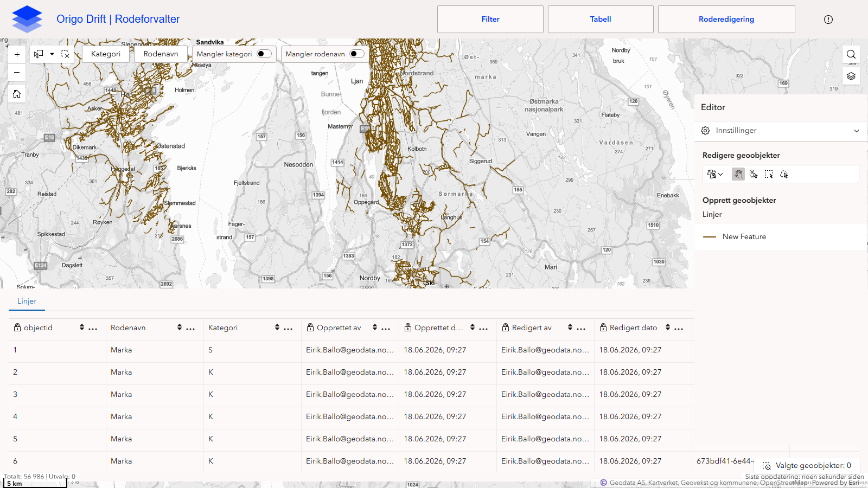Open options menu for Redigert av column
Screen dimensions: 868x488
(x=581, y=328)
